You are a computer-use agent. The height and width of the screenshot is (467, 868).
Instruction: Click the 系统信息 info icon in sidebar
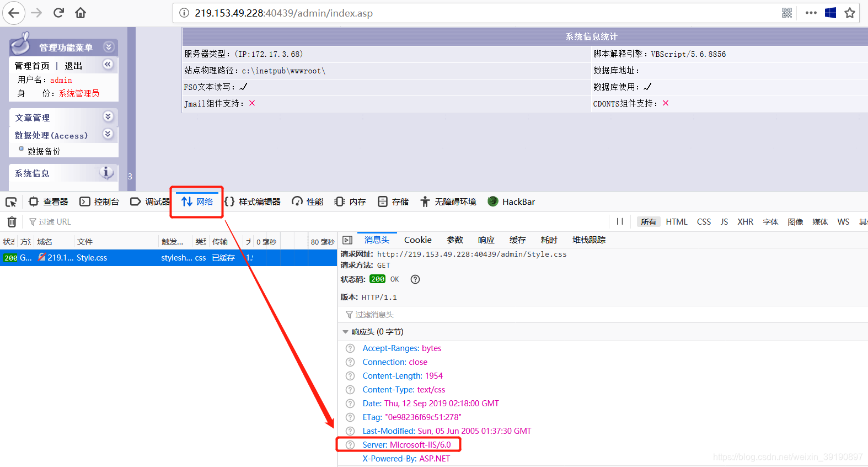pyautogui.click(x=106, y=173)
